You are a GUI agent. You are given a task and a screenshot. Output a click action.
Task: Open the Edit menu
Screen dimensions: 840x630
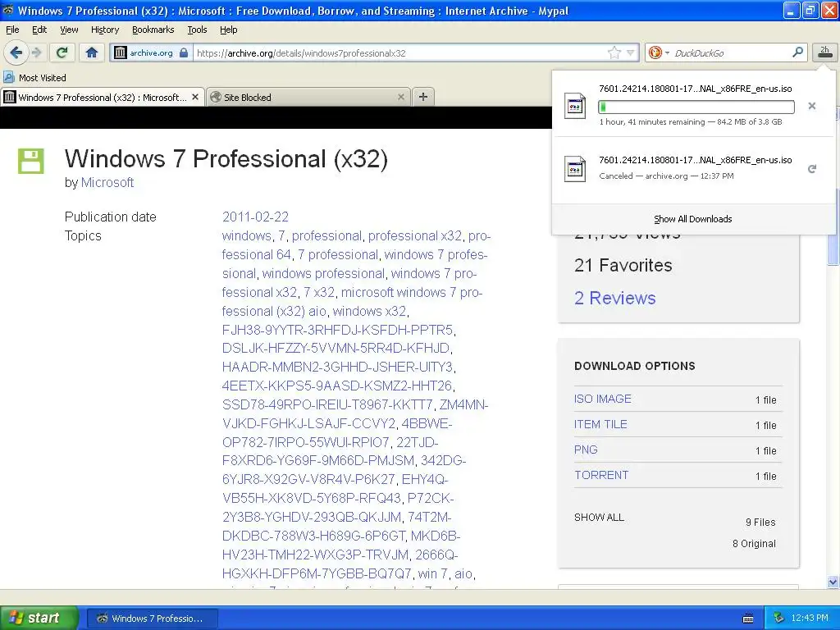[39, 30]
